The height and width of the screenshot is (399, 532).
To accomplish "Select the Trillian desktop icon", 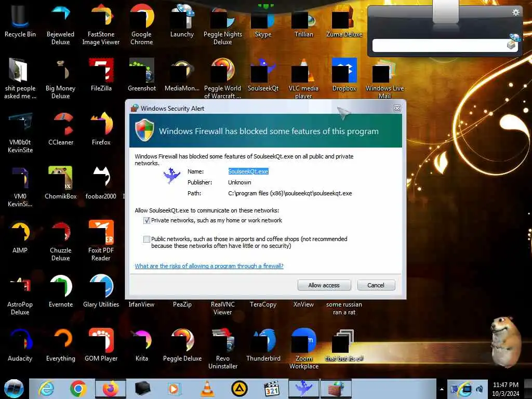I will click(303, 22).
